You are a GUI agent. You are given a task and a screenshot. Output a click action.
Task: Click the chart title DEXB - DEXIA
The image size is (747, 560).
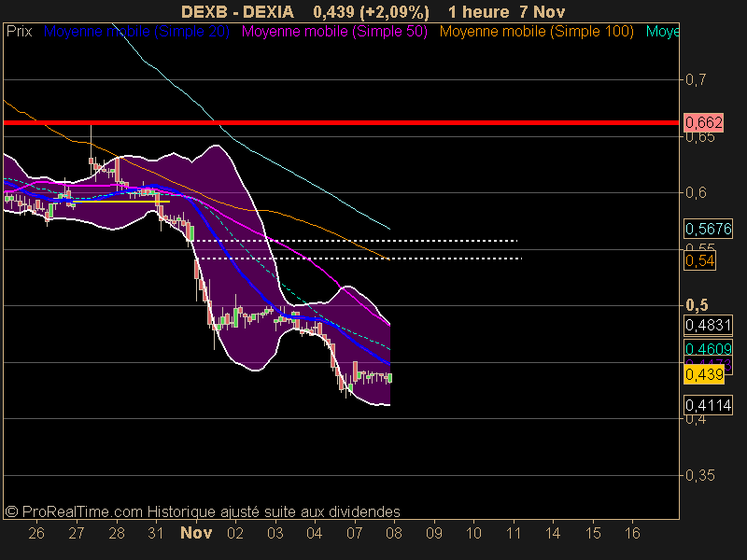point(237,12)
